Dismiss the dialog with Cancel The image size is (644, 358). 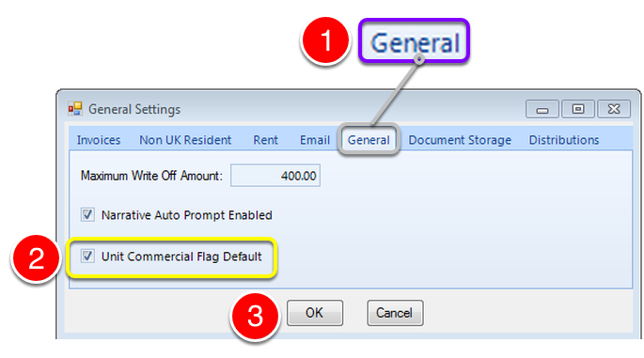point(395,313)
